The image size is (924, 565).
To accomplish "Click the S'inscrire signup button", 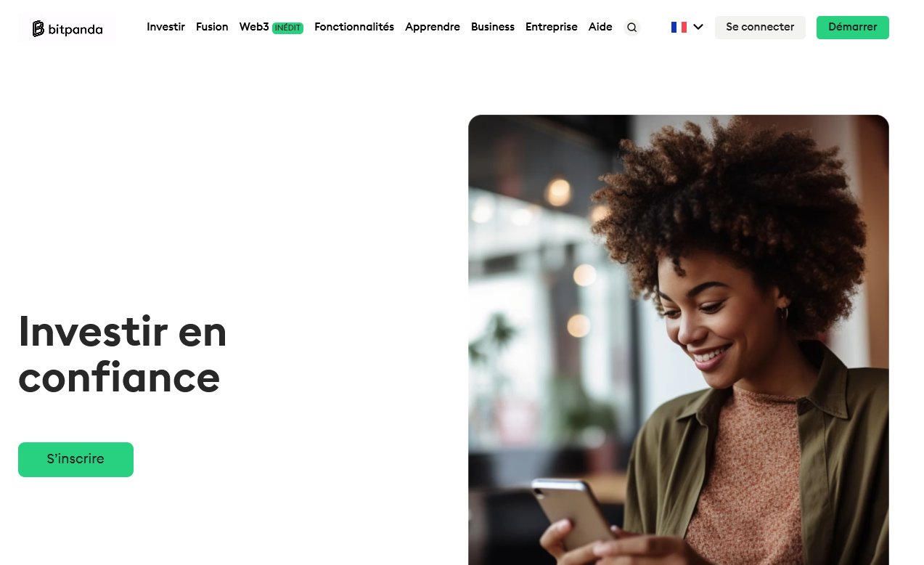I will pyautogui.click(x=75, y=460).
